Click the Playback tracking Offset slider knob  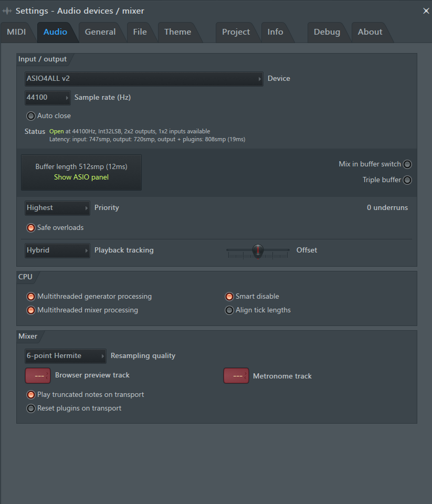[x=258, y=250]
